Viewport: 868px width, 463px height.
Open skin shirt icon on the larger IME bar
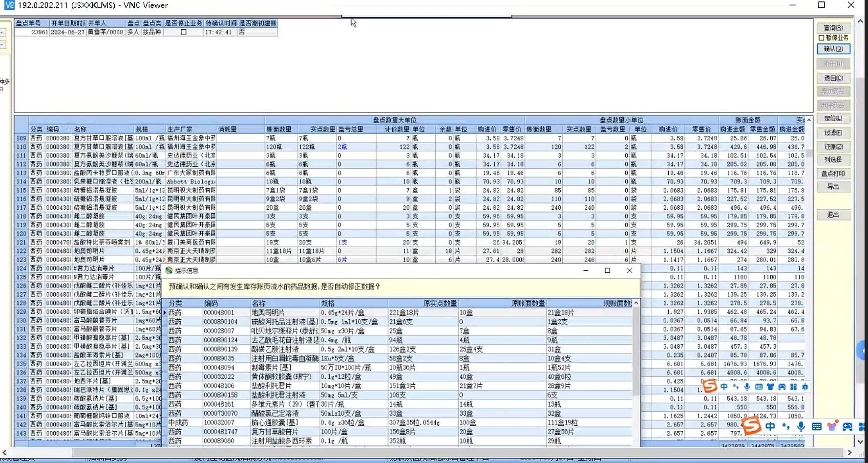[x=832, y=426]
